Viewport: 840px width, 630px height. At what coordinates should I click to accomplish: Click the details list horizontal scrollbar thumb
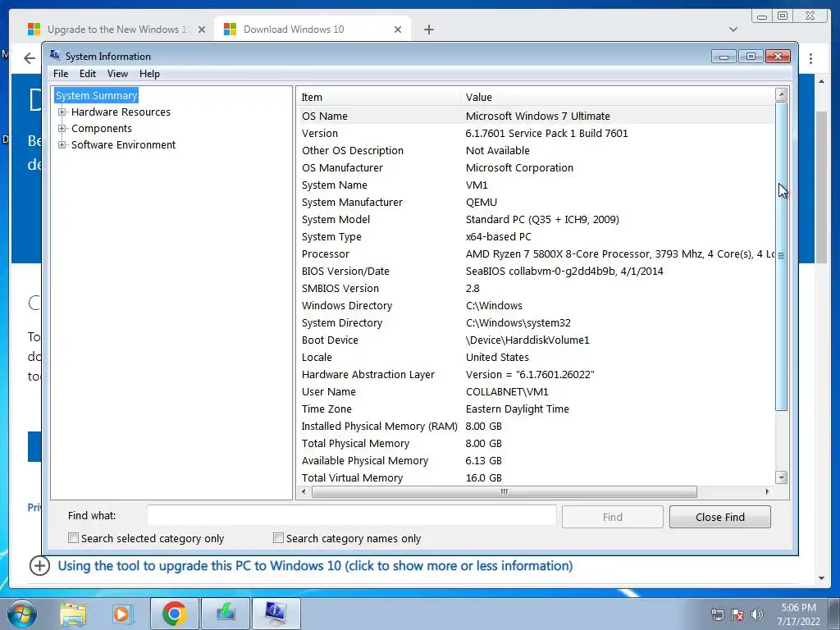[x=504, y=491]
